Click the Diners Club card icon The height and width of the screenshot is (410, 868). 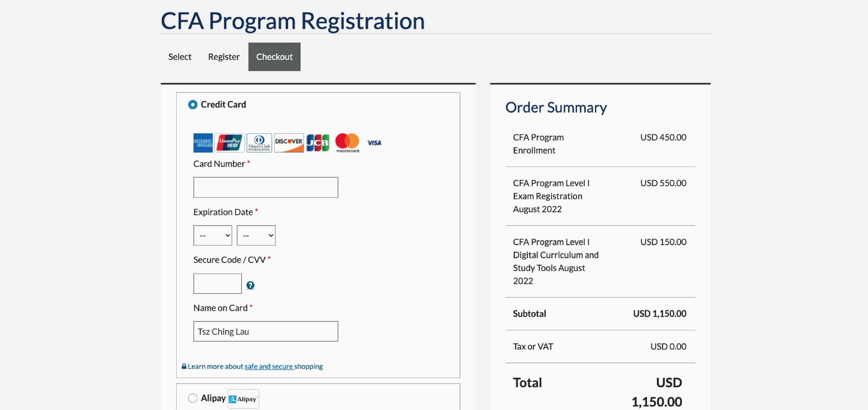259,143
